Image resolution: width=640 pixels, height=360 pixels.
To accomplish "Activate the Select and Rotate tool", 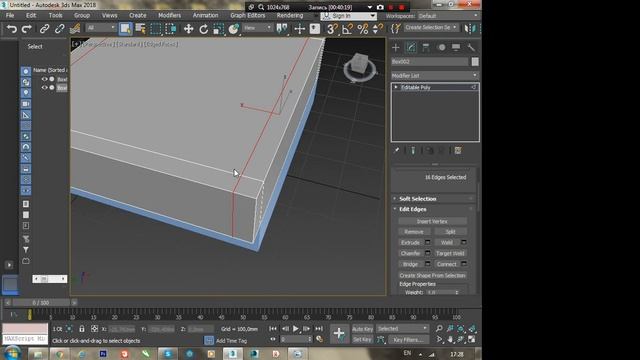I will pyautogui.click(x=203, y=29).
